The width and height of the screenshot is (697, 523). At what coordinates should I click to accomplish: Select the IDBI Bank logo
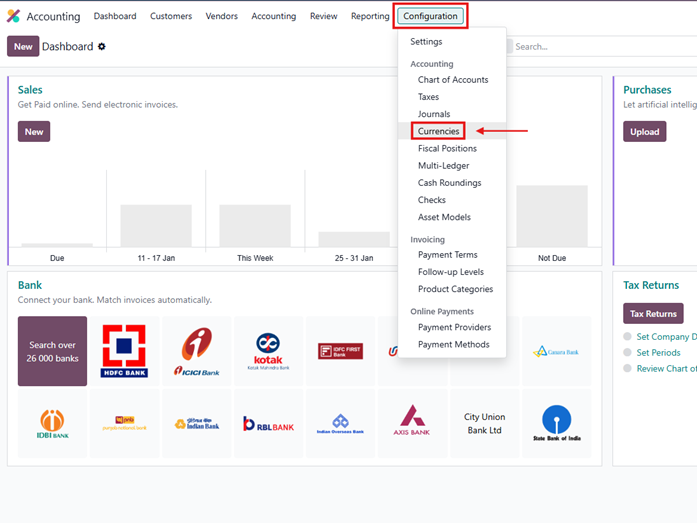[x=52, y=423]
